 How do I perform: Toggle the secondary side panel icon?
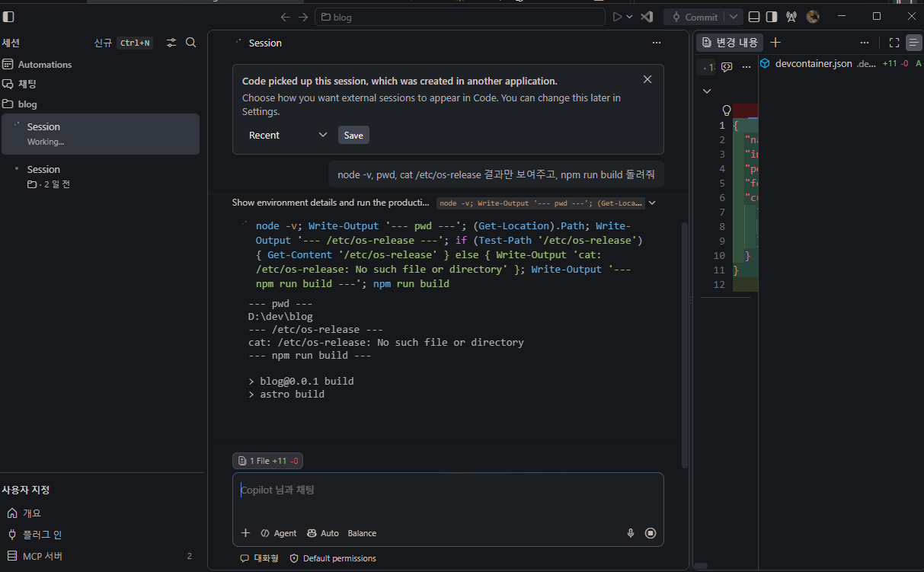[x=772, y=17]
